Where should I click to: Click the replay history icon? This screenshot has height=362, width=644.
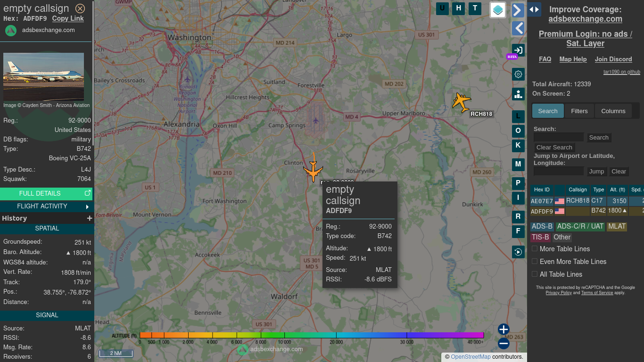click(518, 252)
